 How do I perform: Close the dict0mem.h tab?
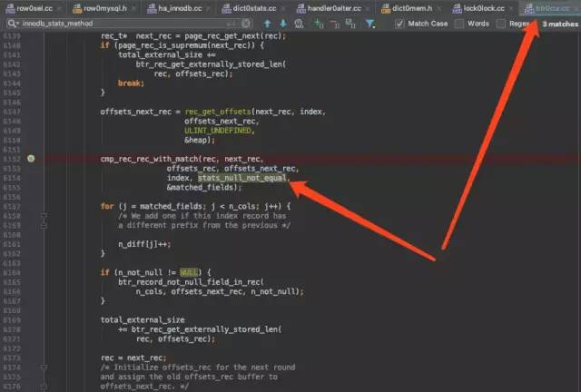click(x=438, y=8)
